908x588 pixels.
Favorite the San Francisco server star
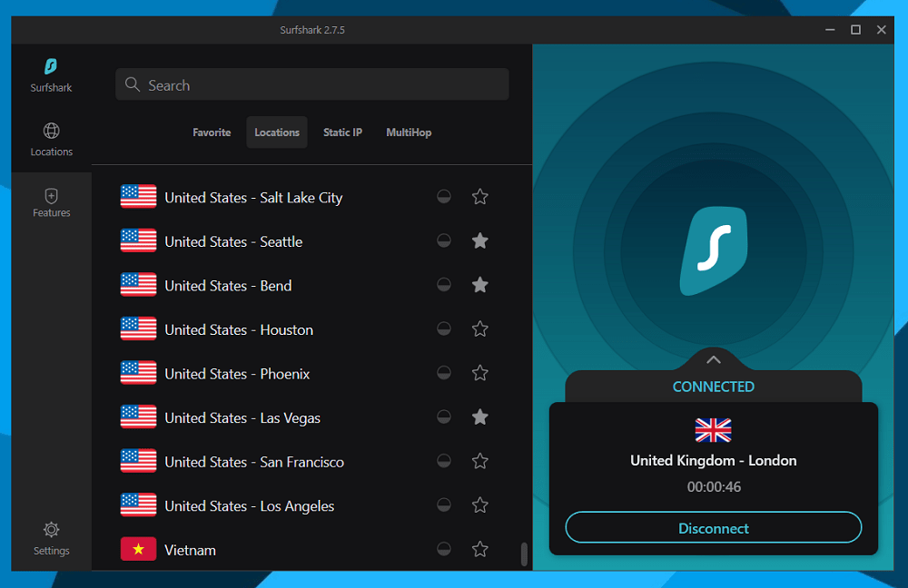pyautogui.click(x=480, y=461)
